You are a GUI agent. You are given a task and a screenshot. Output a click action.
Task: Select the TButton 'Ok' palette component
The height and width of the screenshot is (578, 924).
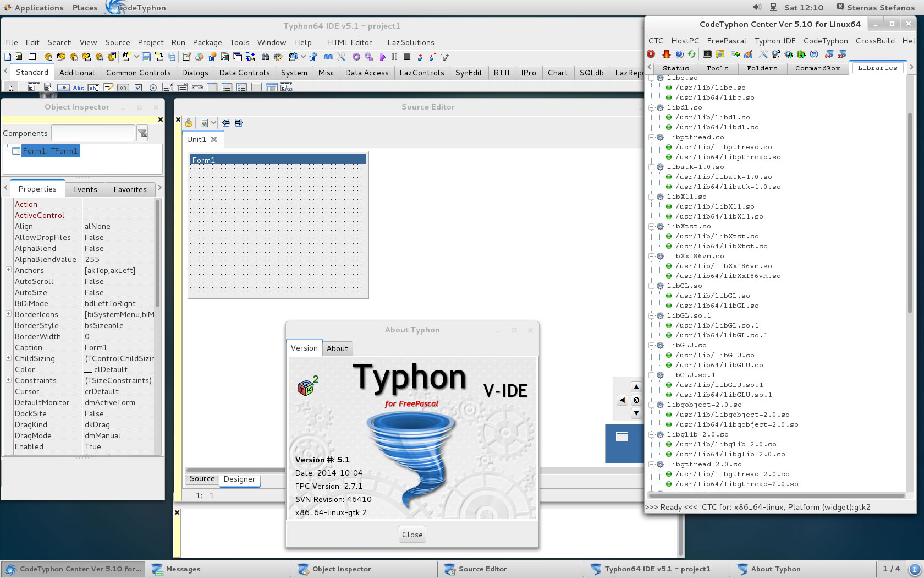[64, 88]
